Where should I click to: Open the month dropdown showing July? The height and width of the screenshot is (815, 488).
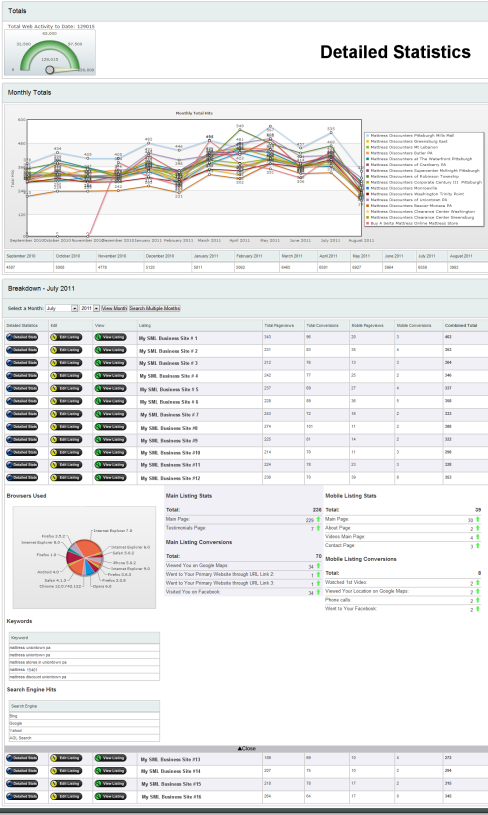pos(61,308)
